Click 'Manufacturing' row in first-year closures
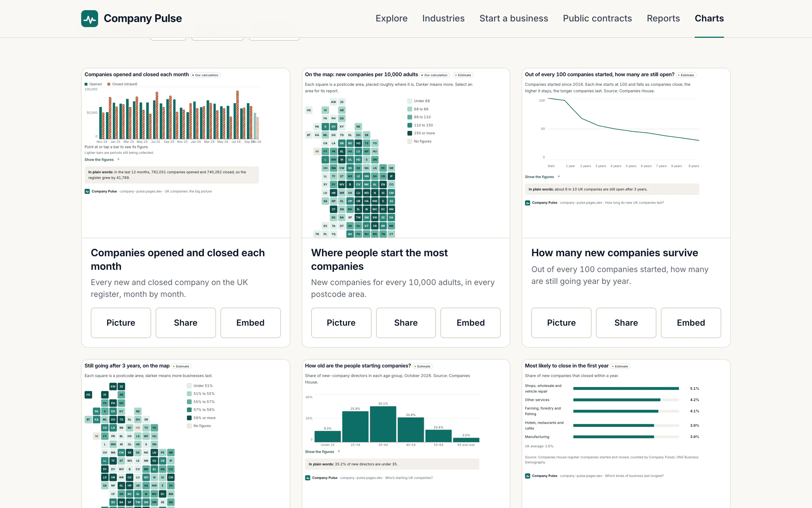 (612, 437)
